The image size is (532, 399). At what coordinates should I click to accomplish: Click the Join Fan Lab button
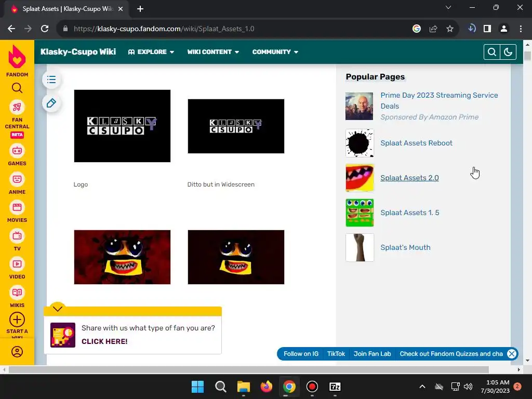[372, 353]
